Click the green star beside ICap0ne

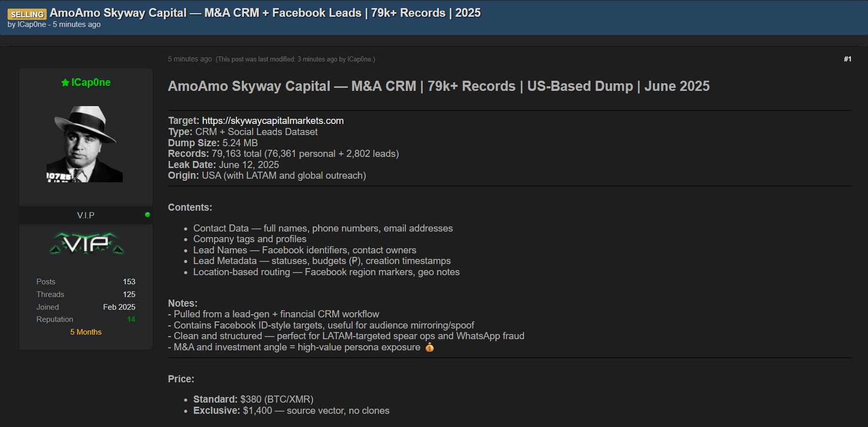(x=65, y=83)
